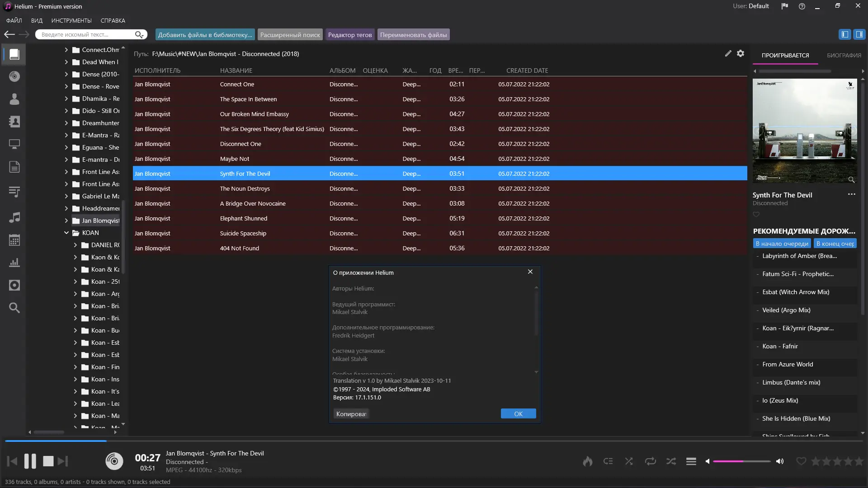Open the Artists view in left sidebar
868x488 pixels.
[x=14, y=99]
